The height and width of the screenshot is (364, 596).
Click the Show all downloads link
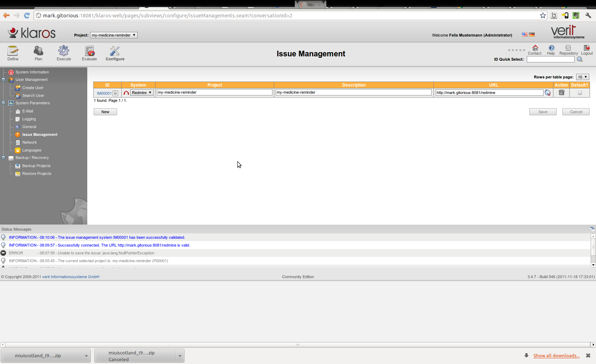[556, 355]
